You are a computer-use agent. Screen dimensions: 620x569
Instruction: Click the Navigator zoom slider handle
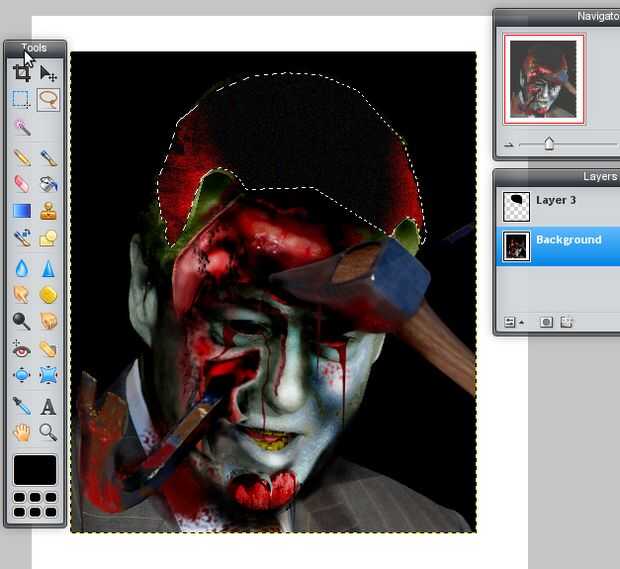[549, 144]
